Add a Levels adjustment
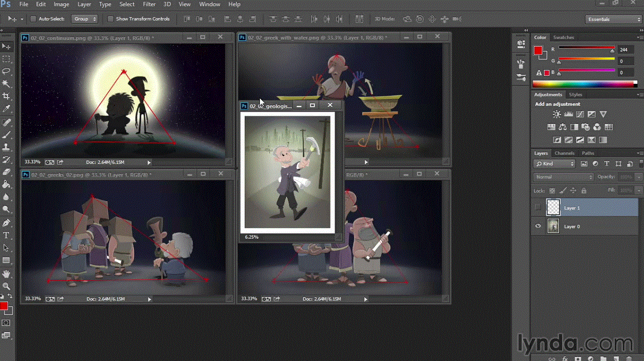 (568, 115)
